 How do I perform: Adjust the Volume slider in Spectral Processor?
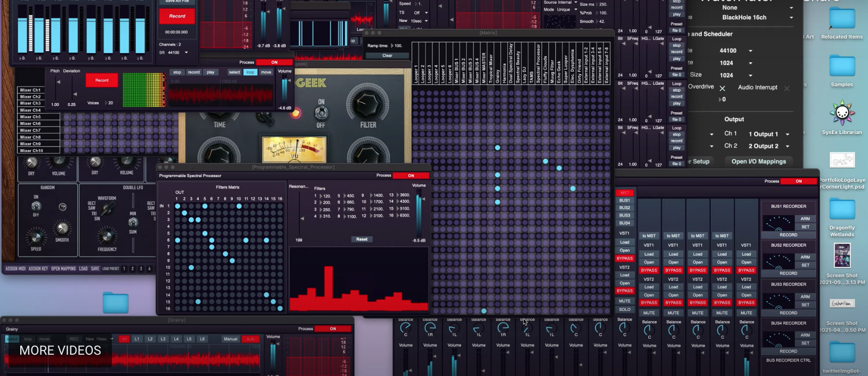[x=419, y=213]
